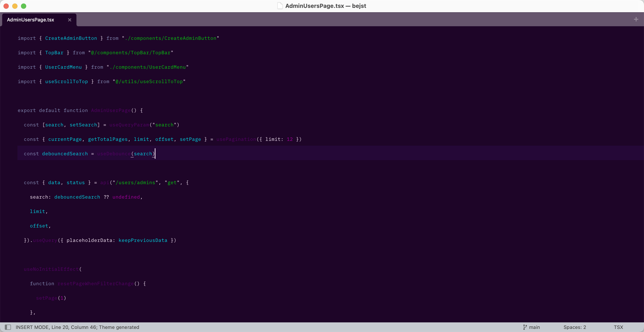
Task: Close the AdminUsersPage.tsx tab
Action: (x=70, y=20)
